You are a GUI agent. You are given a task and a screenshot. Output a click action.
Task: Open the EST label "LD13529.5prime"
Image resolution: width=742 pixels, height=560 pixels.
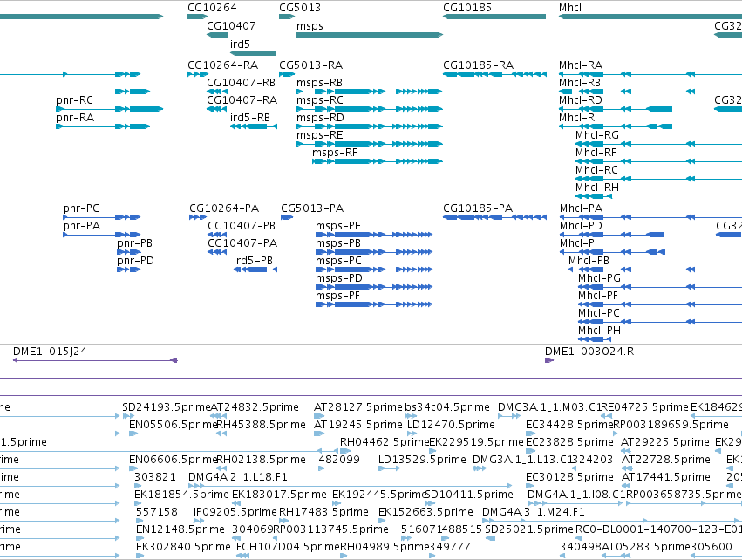pyautogui.click(x=422, y=460)
